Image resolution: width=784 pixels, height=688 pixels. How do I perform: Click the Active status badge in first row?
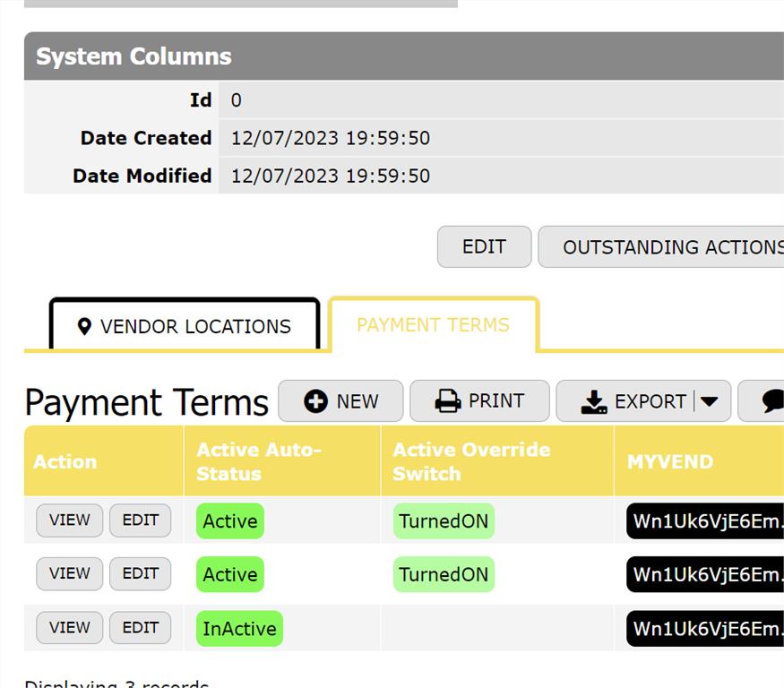point(230,521)
